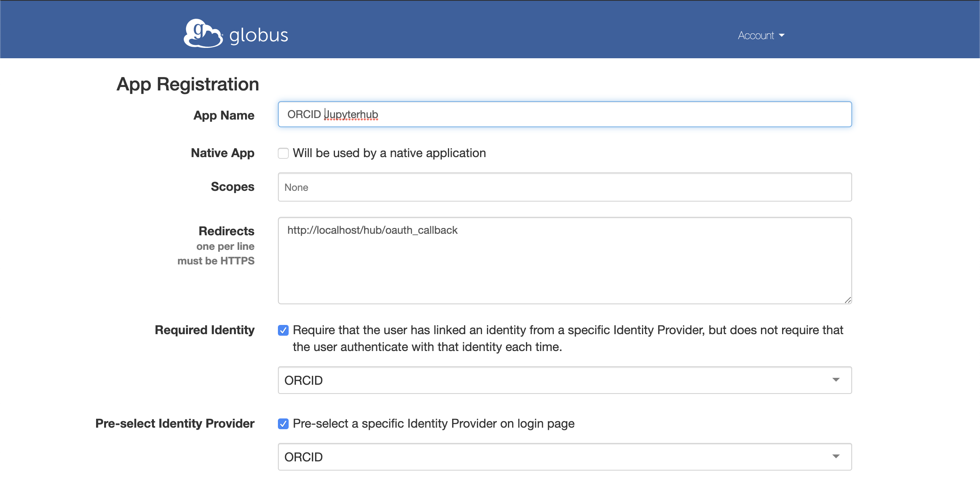Viewport: 980px width, 479px height.
Task: Click the globus wordmark in the header
Action: coord(259,35)
